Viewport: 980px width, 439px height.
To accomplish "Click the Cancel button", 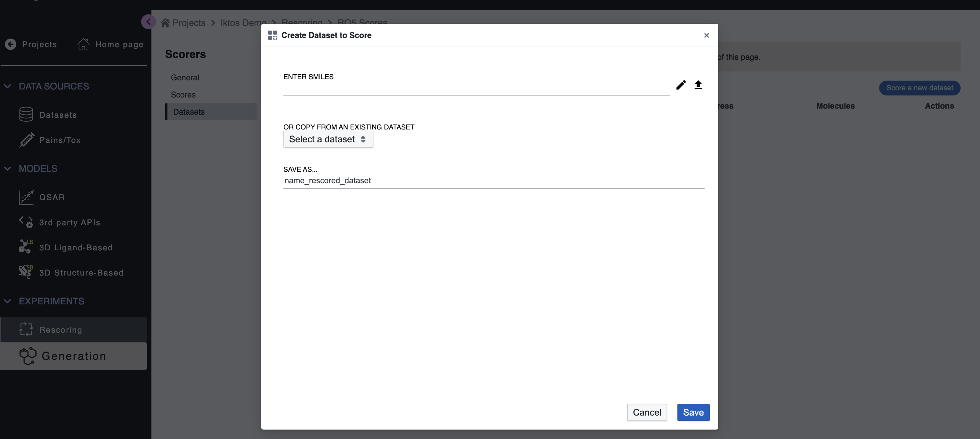I will [646, 412].
